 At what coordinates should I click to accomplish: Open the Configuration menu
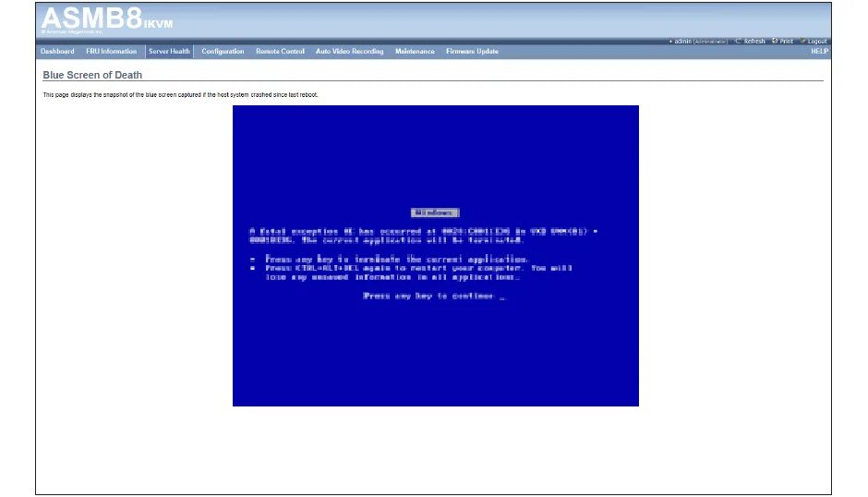(223, 51)
